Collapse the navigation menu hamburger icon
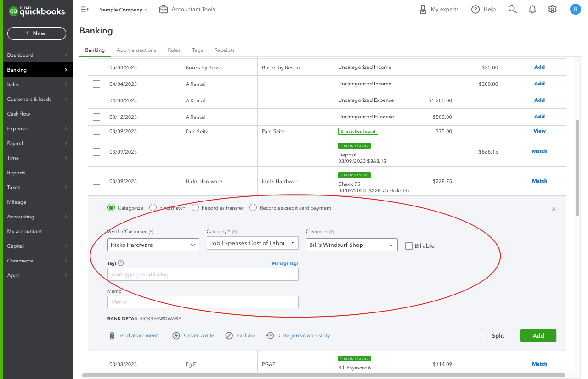588x379 pixels. pos(84,9)
